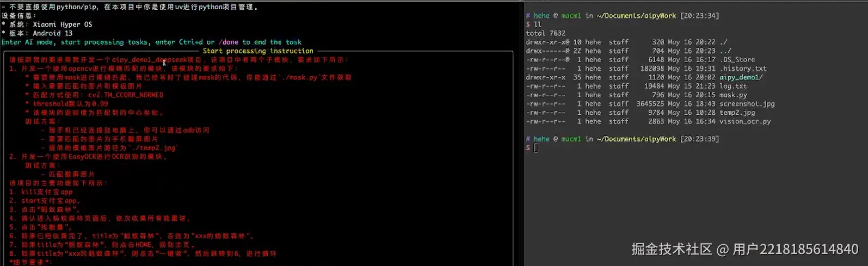Click the timestamp [20:23:39] in prompt
868x266 pixels.
[x=699, y=139]
